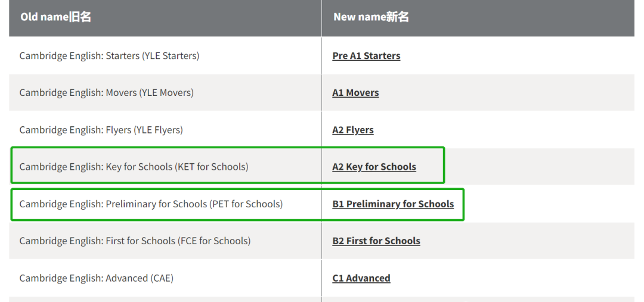Open the C1 Advanced link
The width and height of the screenshot is (644, 302).
[x=361, y=278]
